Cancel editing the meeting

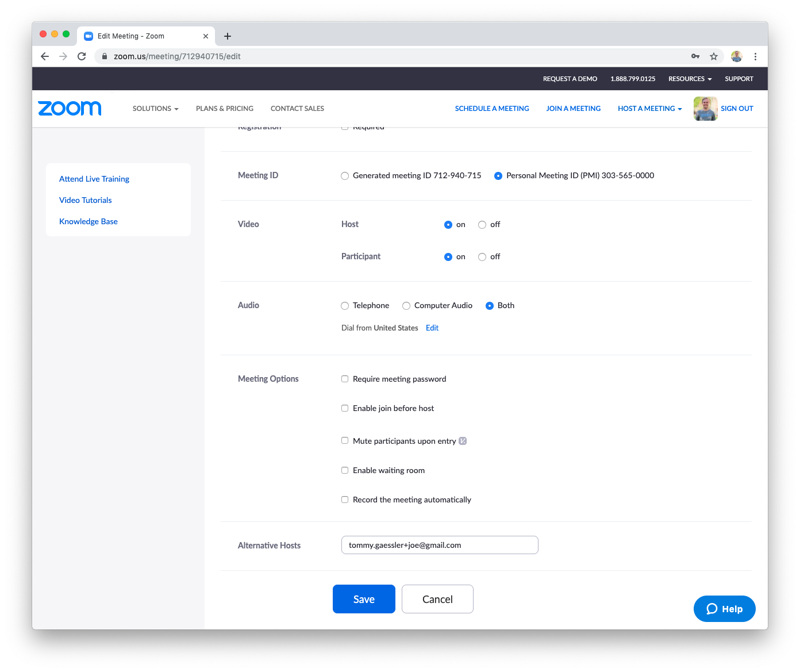coord(437,599)
